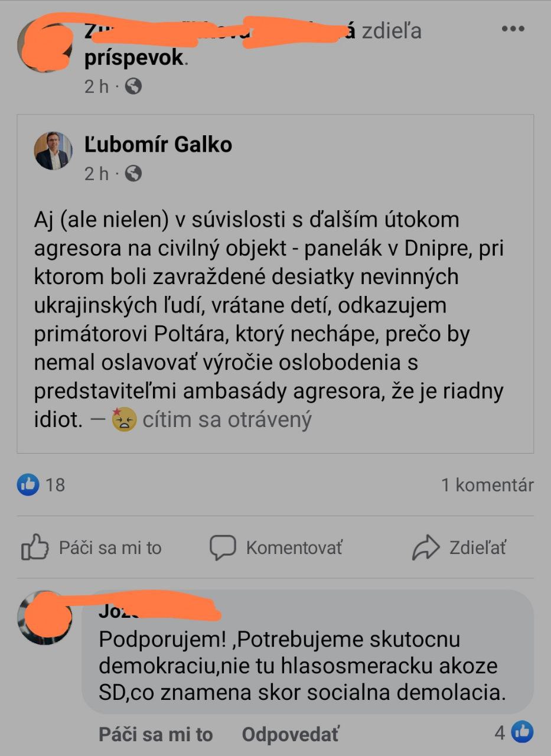Open the shared post text body
551x756 pixels.
click(x=269, y=320)
